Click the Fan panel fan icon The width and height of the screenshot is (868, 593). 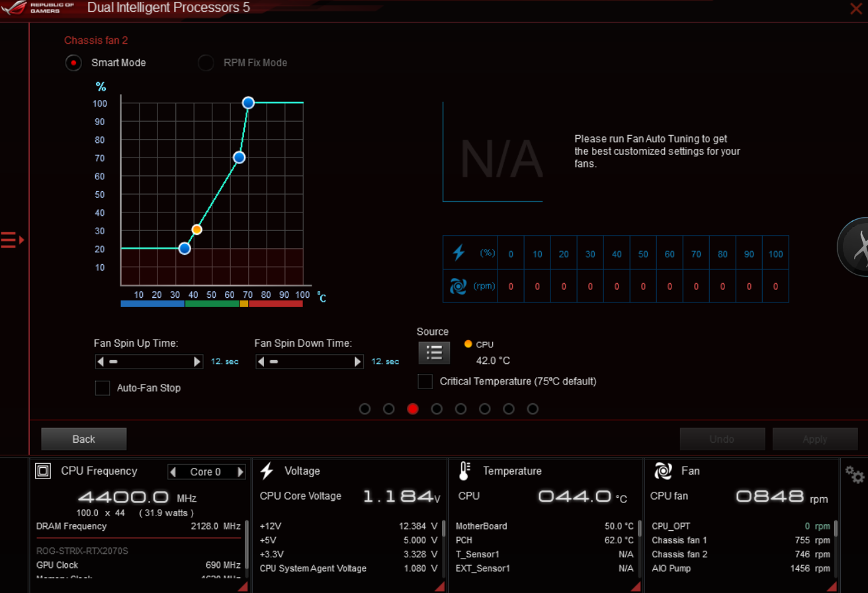(663, 471)
